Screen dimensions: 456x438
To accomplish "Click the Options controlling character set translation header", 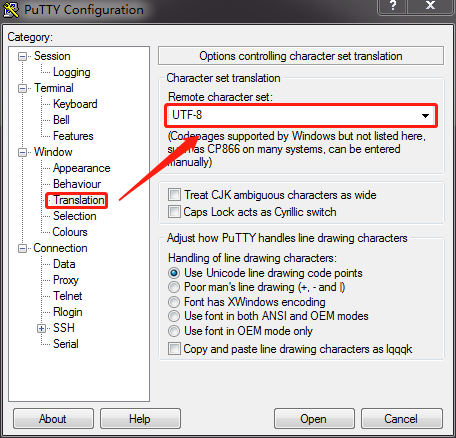I will (301, 56).
